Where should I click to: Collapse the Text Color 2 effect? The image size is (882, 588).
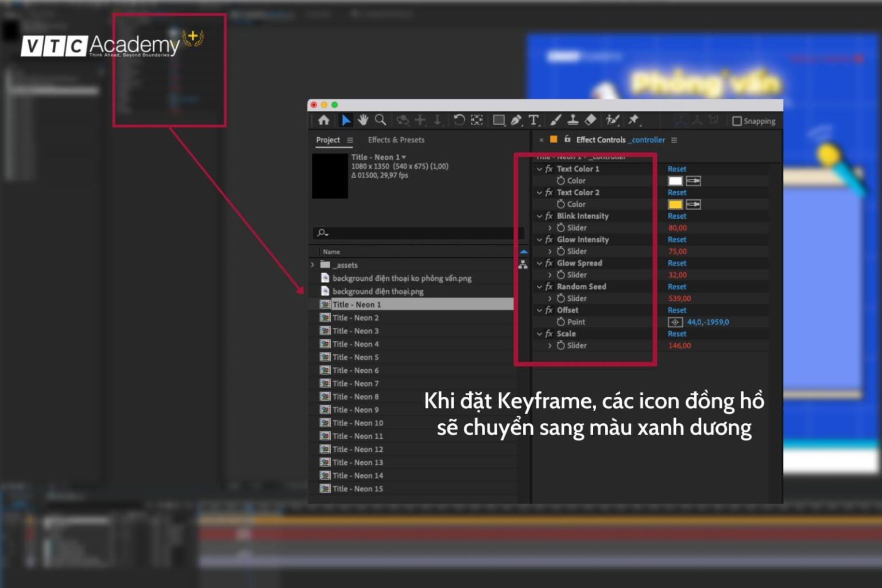(x=539, y=192)
